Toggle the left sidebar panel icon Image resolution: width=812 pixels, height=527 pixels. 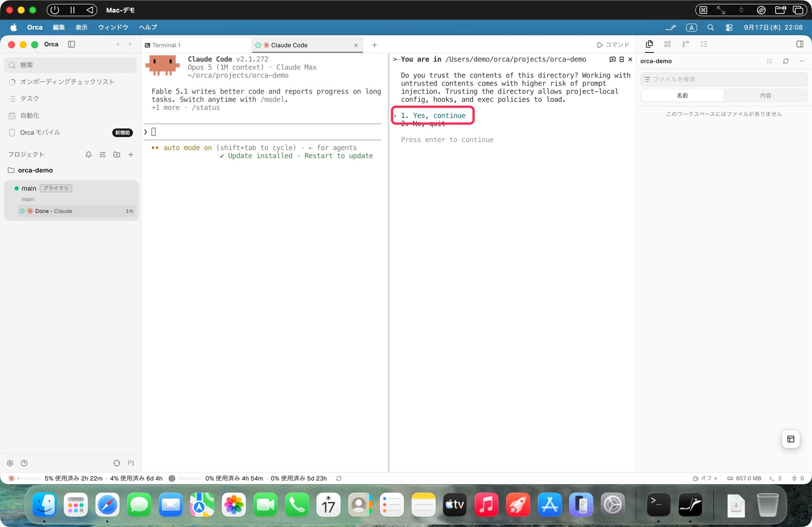pyautogui.click(x=71, y=44)
